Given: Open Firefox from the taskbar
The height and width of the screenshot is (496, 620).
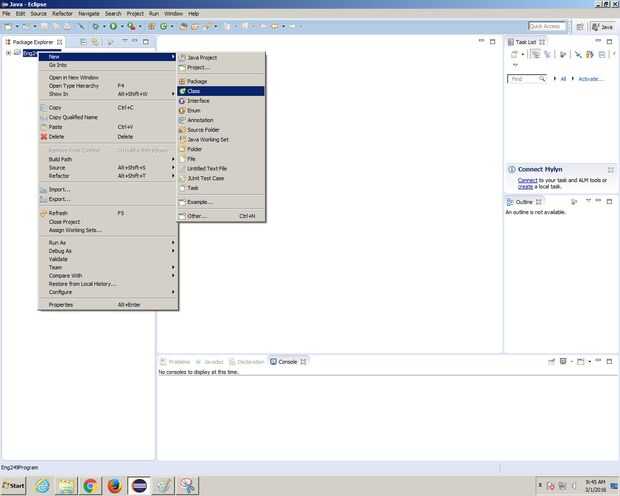Looking at the screenshot, I should tap(114, 485).
